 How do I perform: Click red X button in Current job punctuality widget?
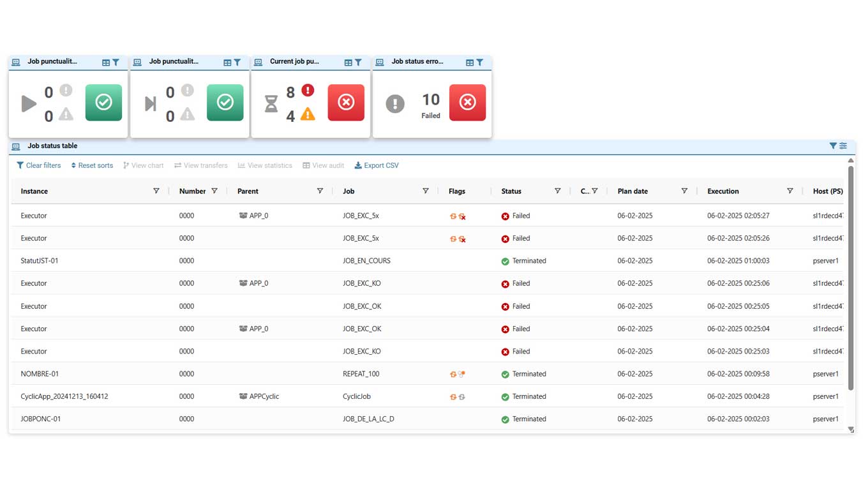(x=346, y=103)
